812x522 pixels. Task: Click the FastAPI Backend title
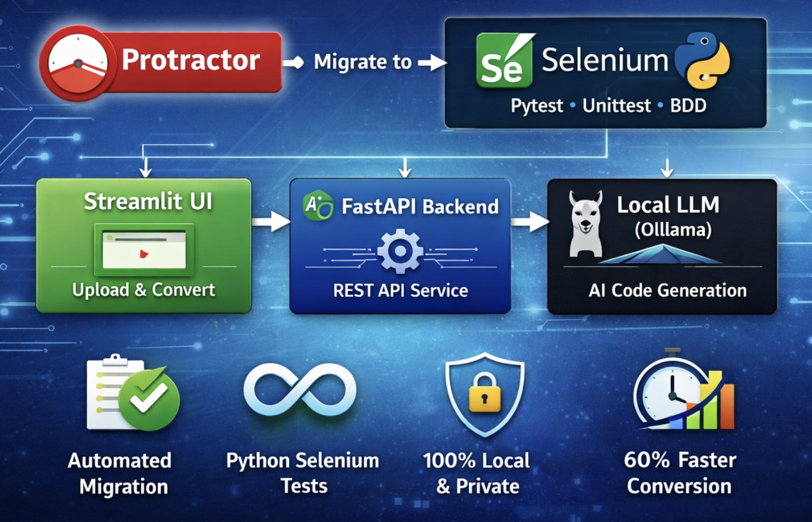click(420, 207)
